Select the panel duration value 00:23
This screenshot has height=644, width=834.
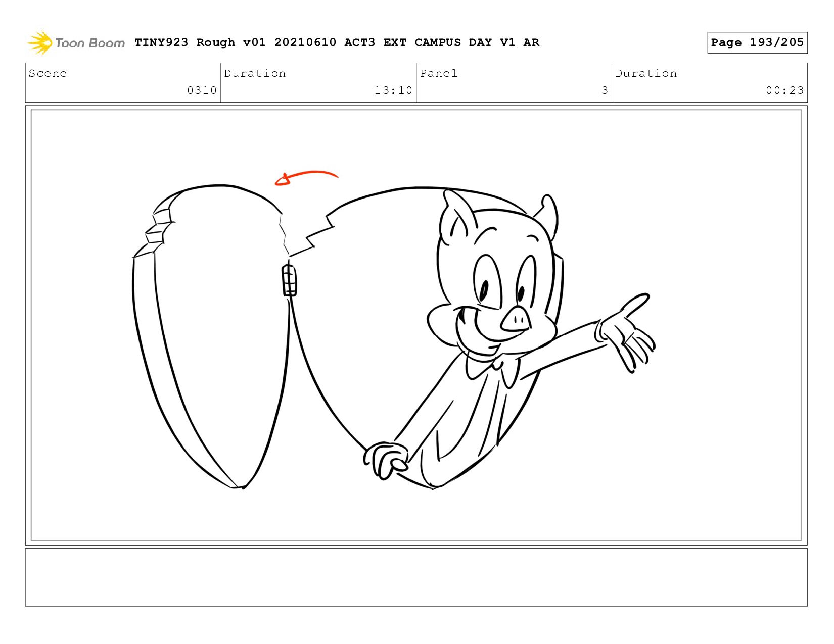click(784, 90)
